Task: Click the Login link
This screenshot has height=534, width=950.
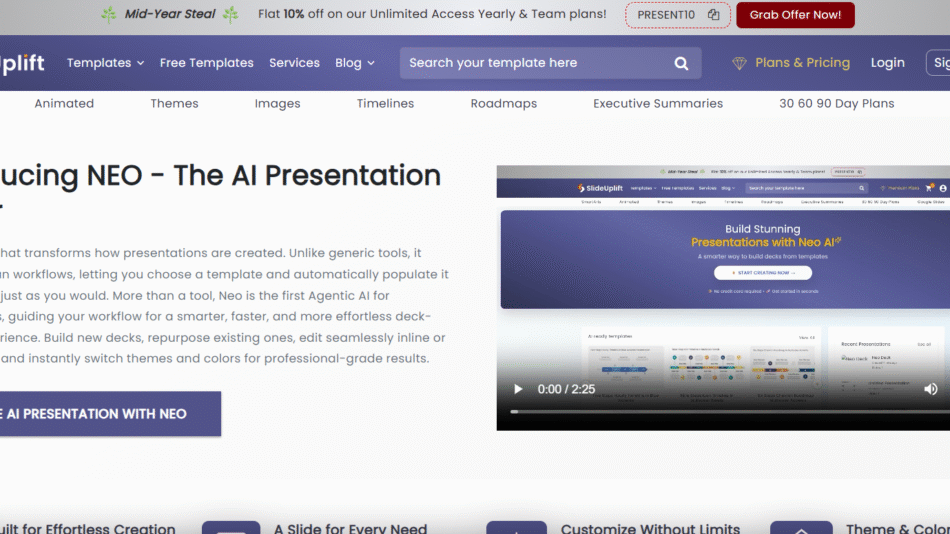Action: (887, 63)
